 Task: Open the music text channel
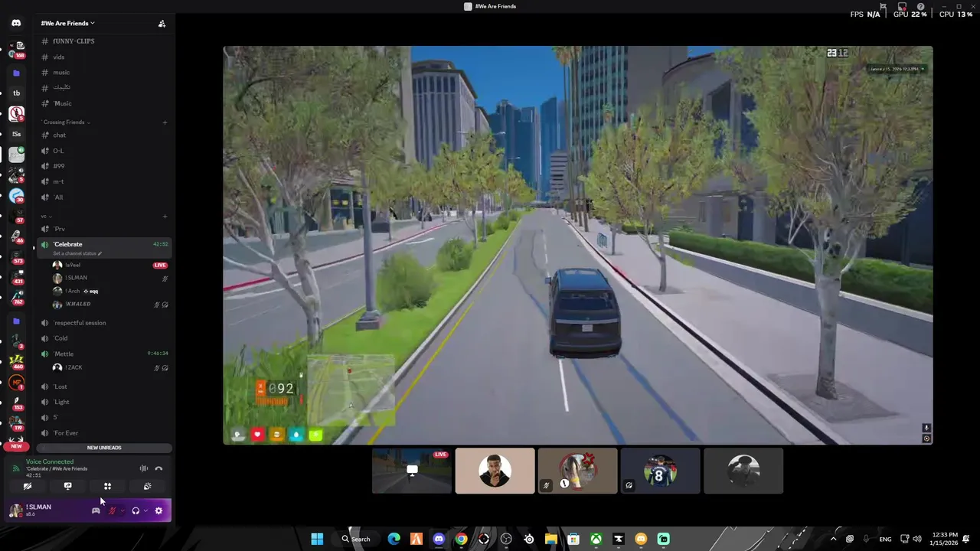point(103,72)
